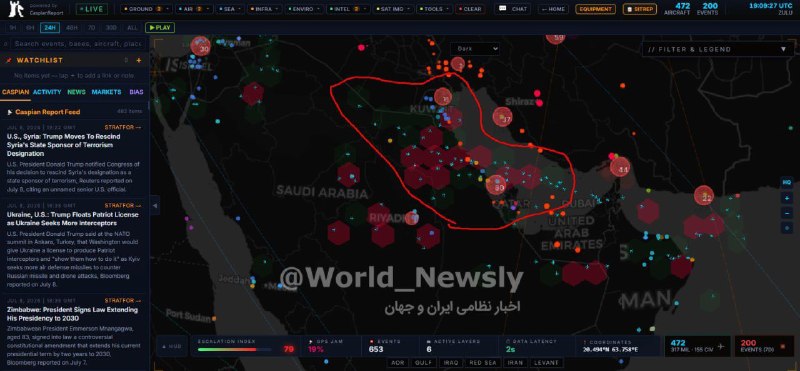Open the EQUIPMENT panel
The image size is (800, 371).
click(x=595, y=9)
